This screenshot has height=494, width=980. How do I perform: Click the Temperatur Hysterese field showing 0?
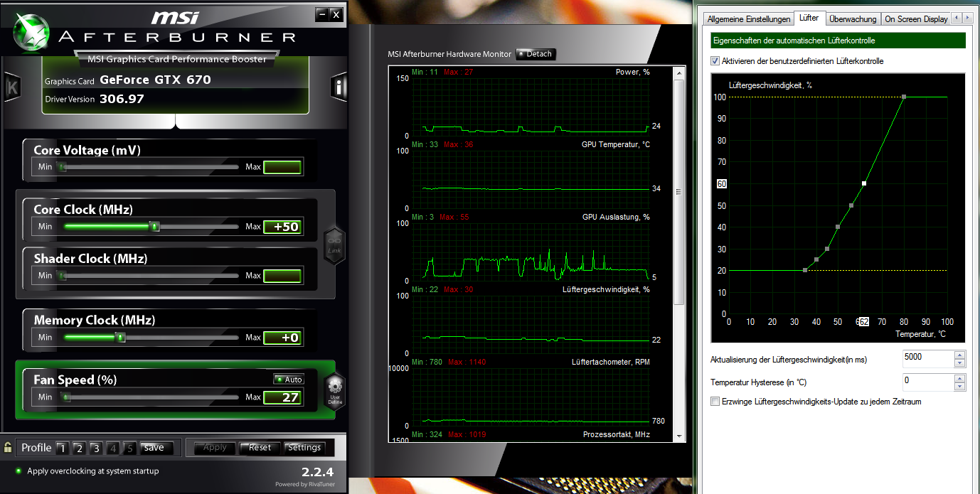(x=928, y=382)
